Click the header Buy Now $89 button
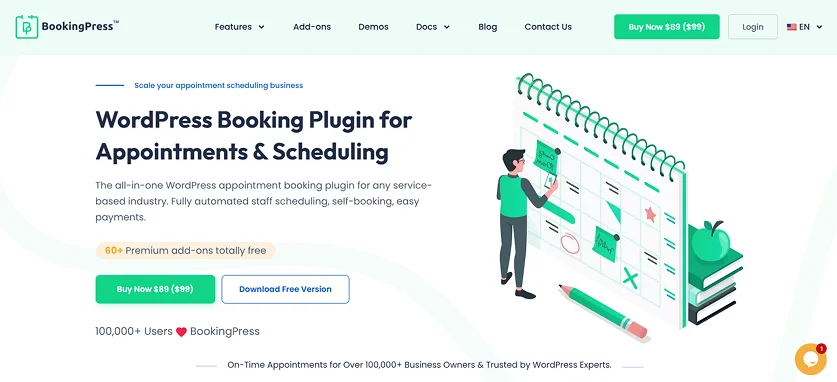This screenshot has width=837, height=382. [x=667, y=27]
